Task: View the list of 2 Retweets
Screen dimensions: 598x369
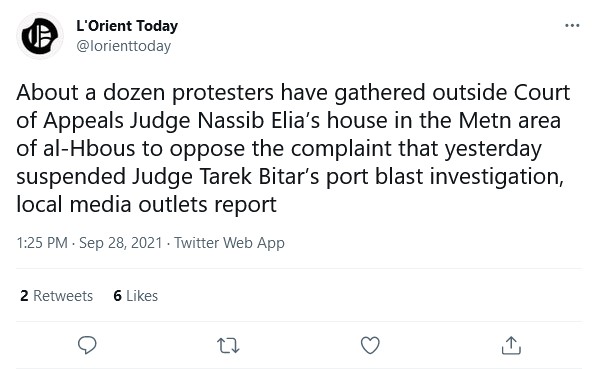Action: pos(56,296)
